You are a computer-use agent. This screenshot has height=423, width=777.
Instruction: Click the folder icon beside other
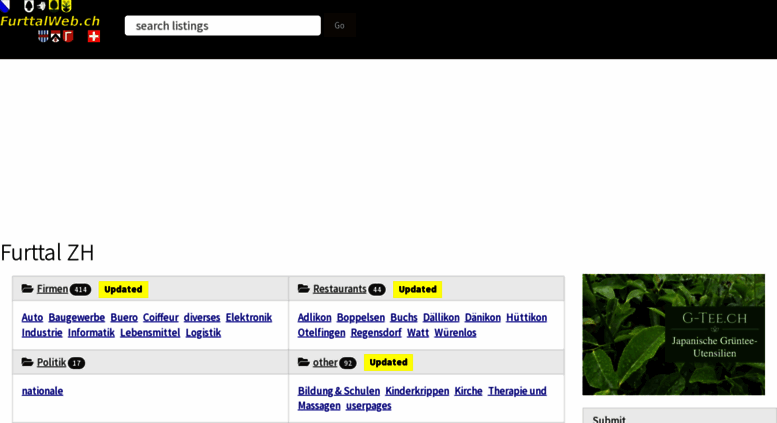(x=303, y=363)
